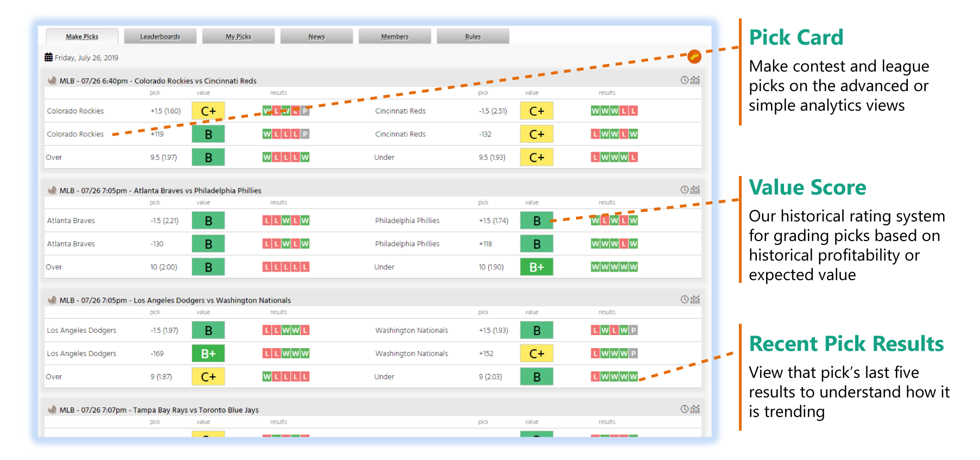Click the Philadelphia Phillies +1.5 (1.74) odds

tap(494, 220)
